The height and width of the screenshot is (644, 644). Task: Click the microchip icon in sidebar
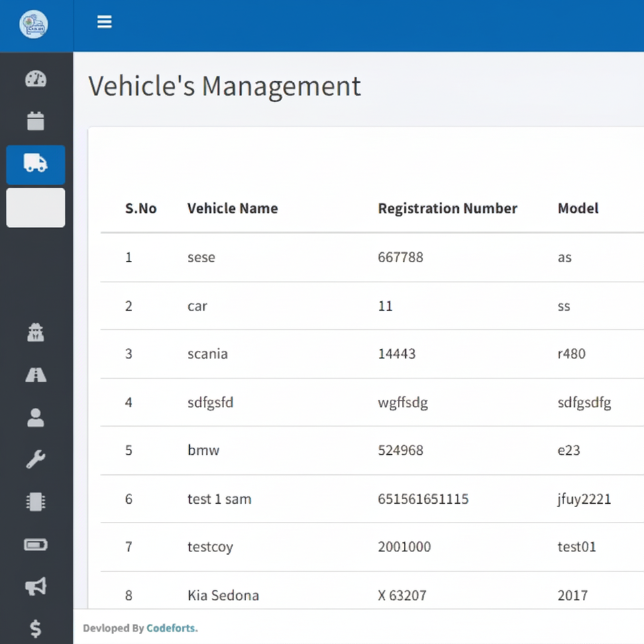pos(36,502)
